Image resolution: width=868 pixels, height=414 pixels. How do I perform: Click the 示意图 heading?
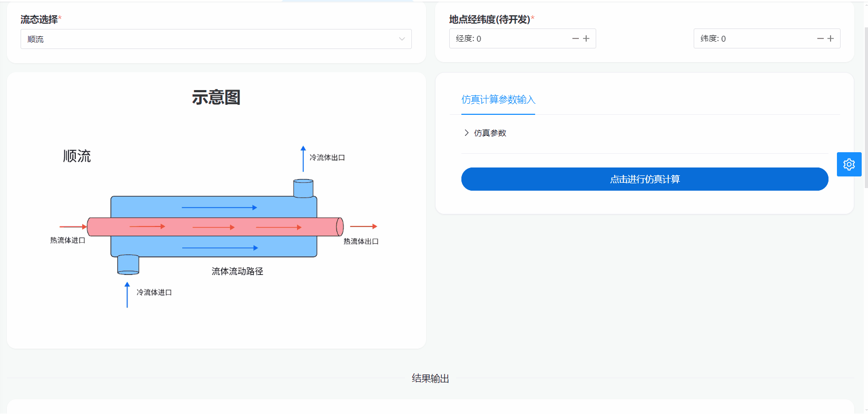click(216, 97)
